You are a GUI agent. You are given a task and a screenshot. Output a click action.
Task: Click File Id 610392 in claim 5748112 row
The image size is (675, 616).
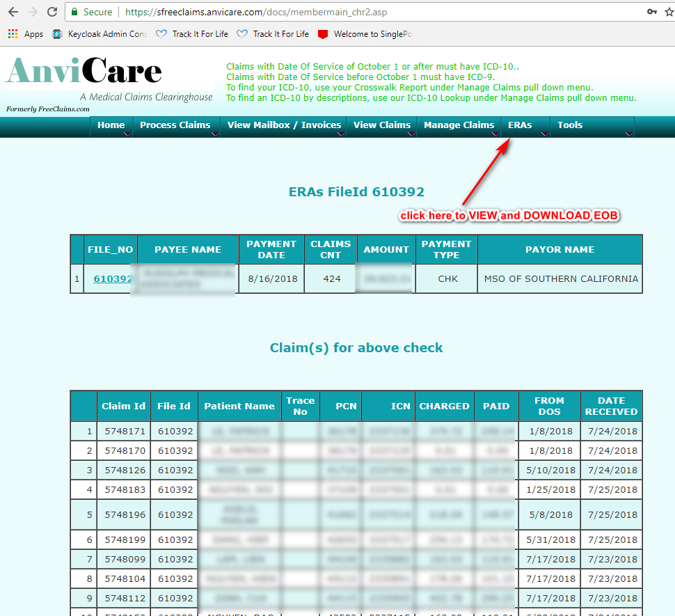(x=175, y=598)
